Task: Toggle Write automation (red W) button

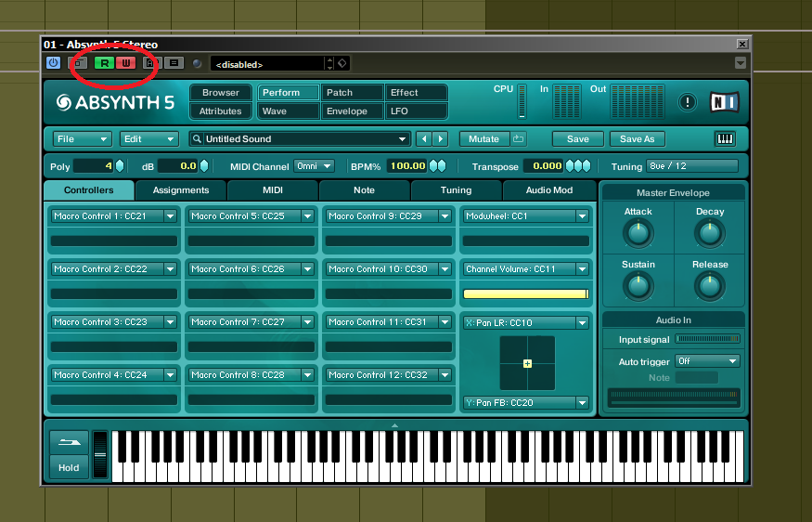Action: tap(125, 63)
